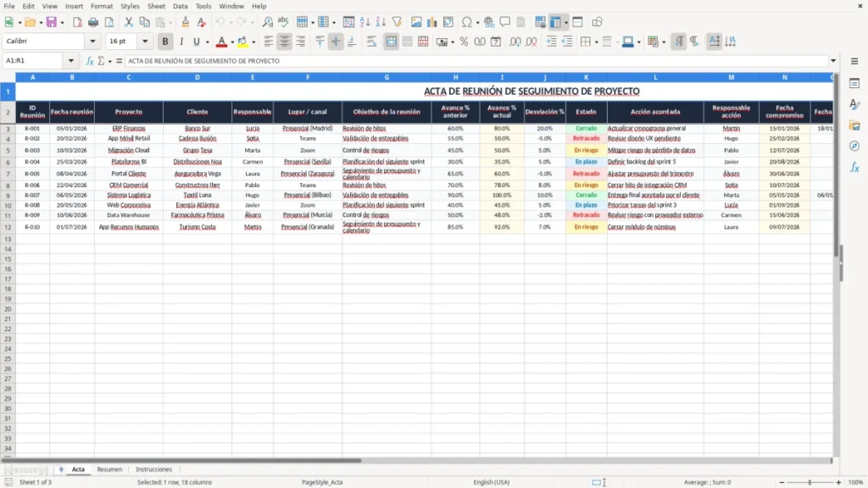868x488 pixels.
Task: Insert special character omega icon
Action: [x=467, y=22]
